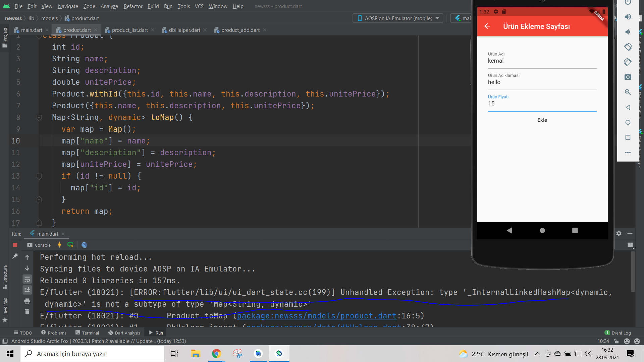Collapse if block fold marker at line 13
This screenshot has height=362, width=644.
coord(39,176)
